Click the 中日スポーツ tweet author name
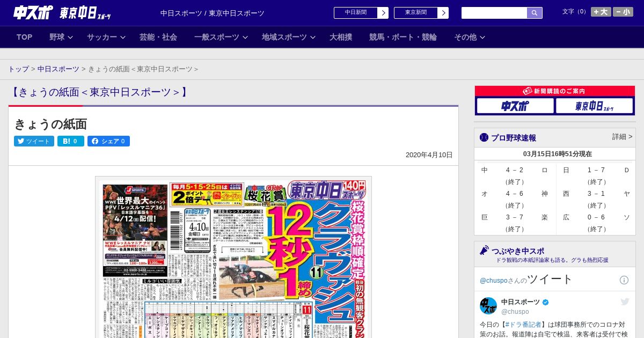The image size is (644, 338). point(521,302)
